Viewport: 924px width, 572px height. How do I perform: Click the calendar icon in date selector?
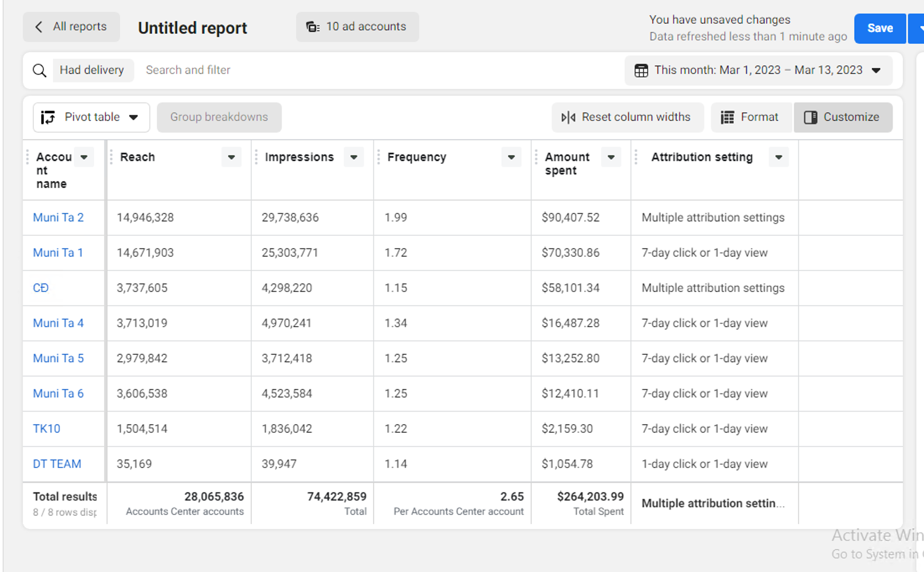click(641, 70)
